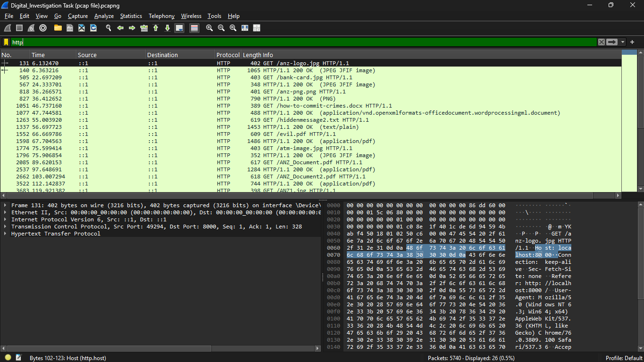Go forward in packet history
Screen dimensions: 644x362
132,28
